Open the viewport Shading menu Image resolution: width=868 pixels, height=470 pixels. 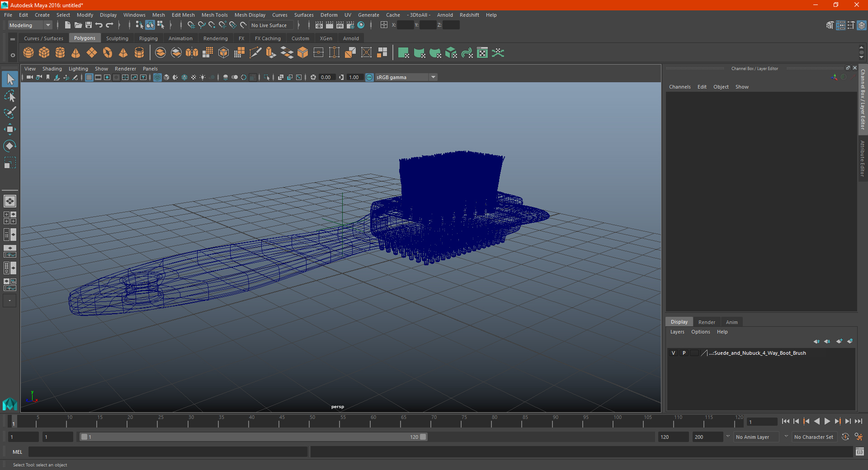pyautogui.click(x=52, y=69)
